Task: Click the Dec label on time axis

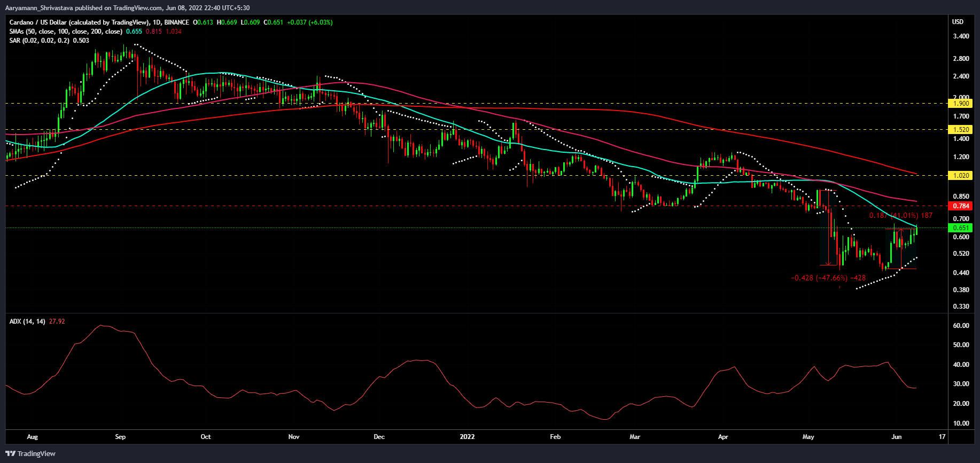Action: (x=379, y=437)
